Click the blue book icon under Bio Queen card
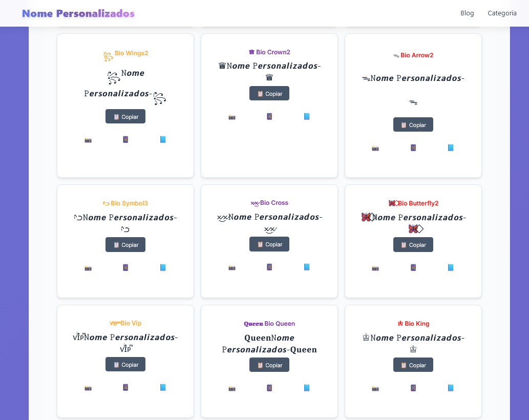The width and height of the screenshot is (529, 420). coord(306,388)
